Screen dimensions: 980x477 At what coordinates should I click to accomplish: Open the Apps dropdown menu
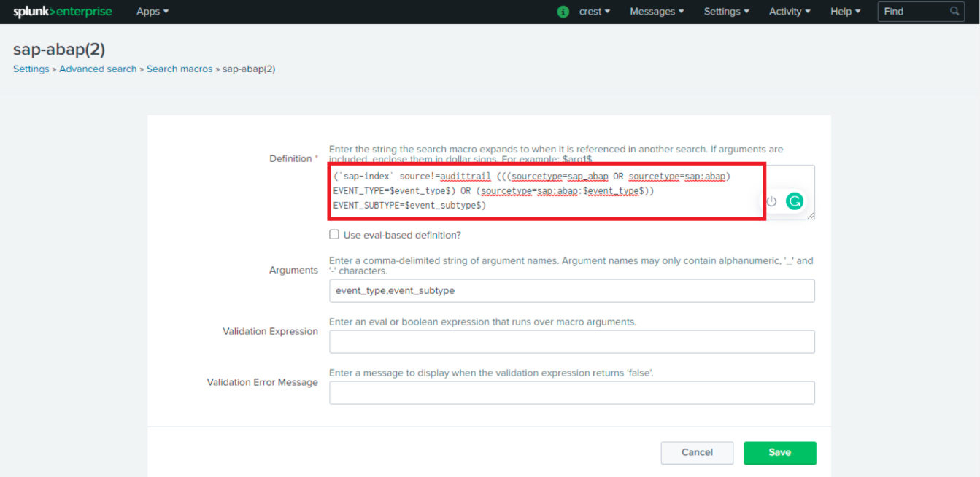(153, 12)
